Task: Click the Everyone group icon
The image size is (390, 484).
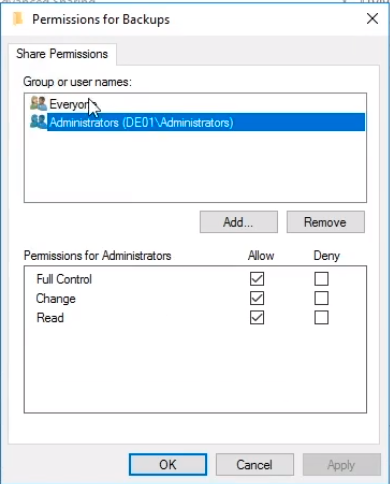Action: click(38, 104)
